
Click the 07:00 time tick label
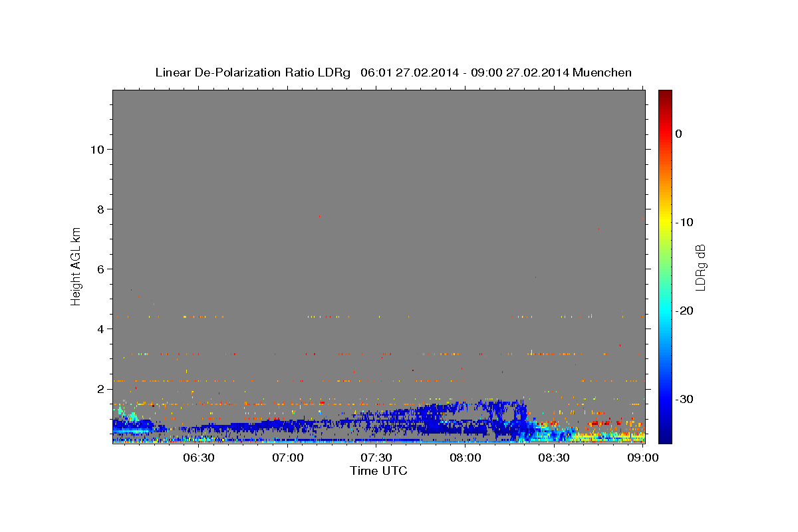coord(288,458)
